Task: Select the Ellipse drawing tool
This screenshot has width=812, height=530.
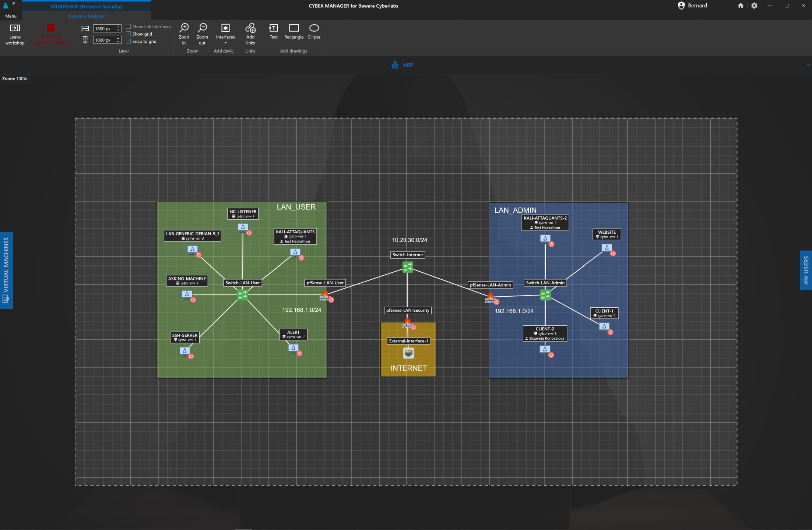Action: tap(314, 28)
